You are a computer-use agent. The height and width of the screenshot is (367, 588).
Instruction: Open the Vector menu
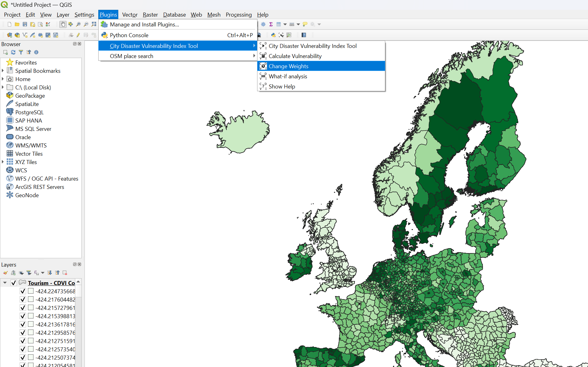point(130,14)
